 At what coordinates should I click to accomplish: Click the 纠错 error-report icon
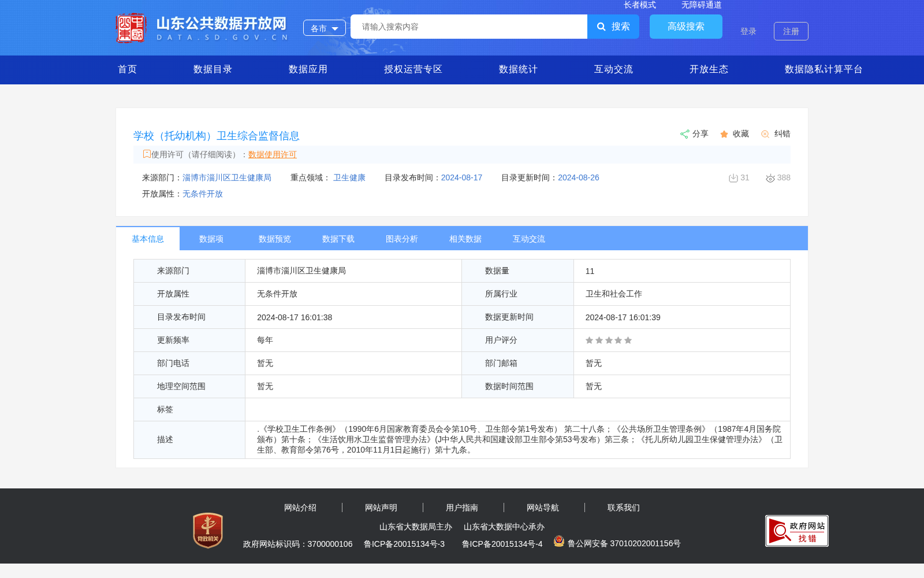[x=765, y=134]
